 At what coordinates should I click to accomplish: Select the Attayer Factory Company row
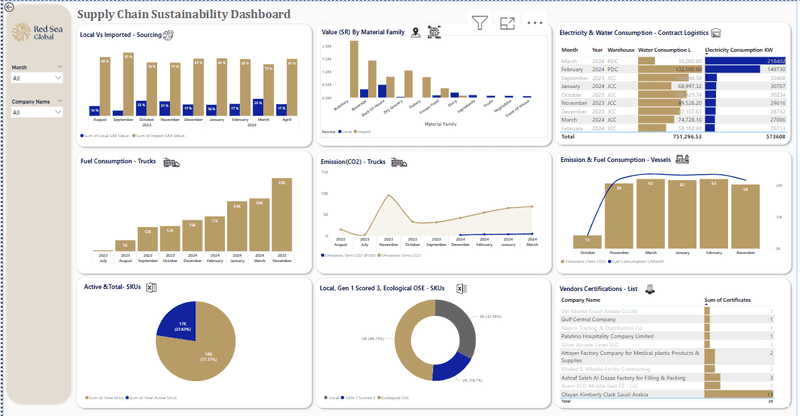pos(667,356)
